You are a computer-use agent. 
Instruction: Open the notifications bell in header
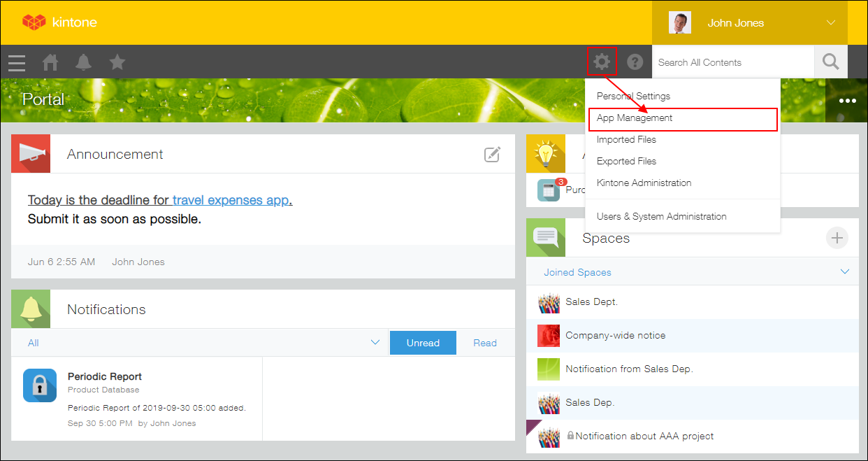pyautogui.click(x=84, y=62)
